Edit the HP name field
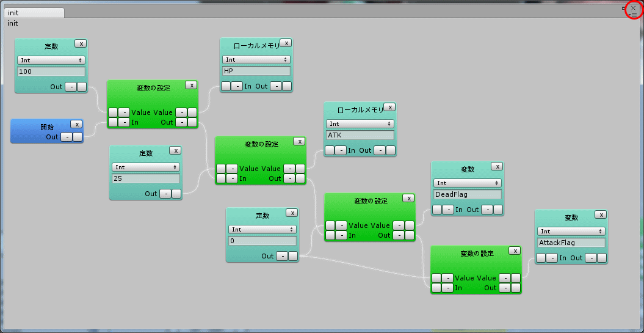 [x=256, y=71]
